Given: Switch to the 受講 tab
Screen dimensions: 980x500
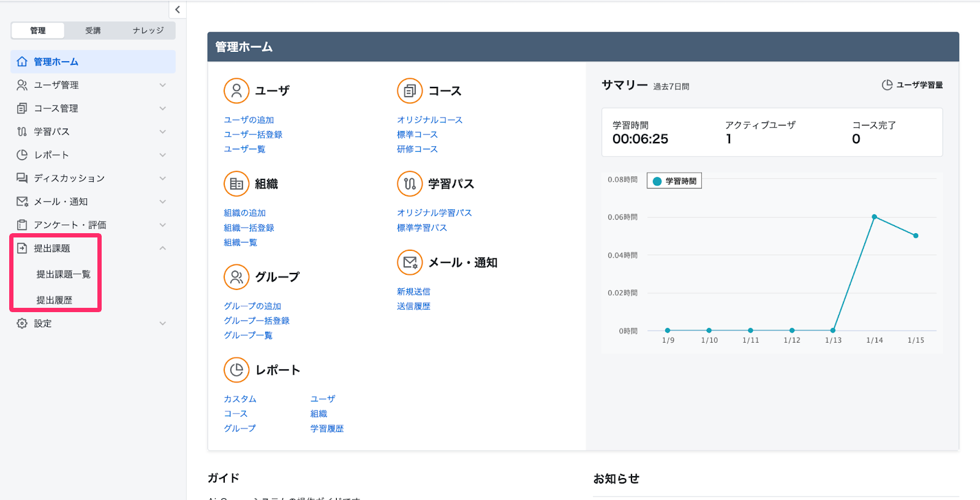Looking at the screenshot, I should (x=93, y=31).
